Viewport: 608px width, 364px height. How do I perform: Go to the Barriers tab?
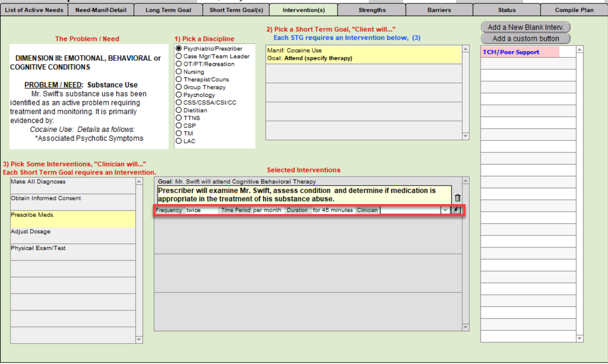(x=439, y=10)
